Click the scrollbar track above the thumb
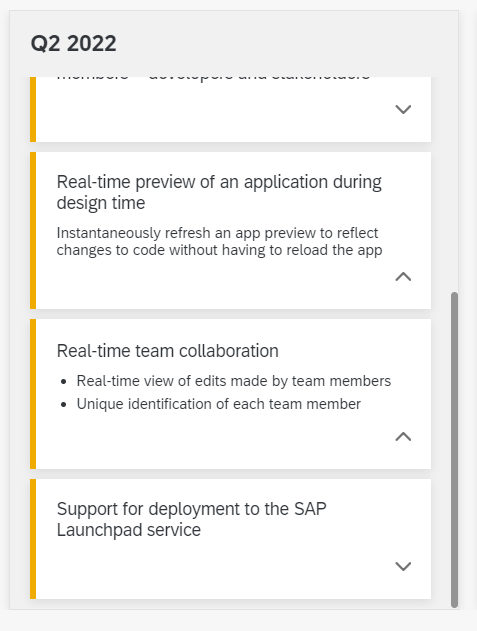The height and width of the screenshot is (631, 477). pos(454,183)
